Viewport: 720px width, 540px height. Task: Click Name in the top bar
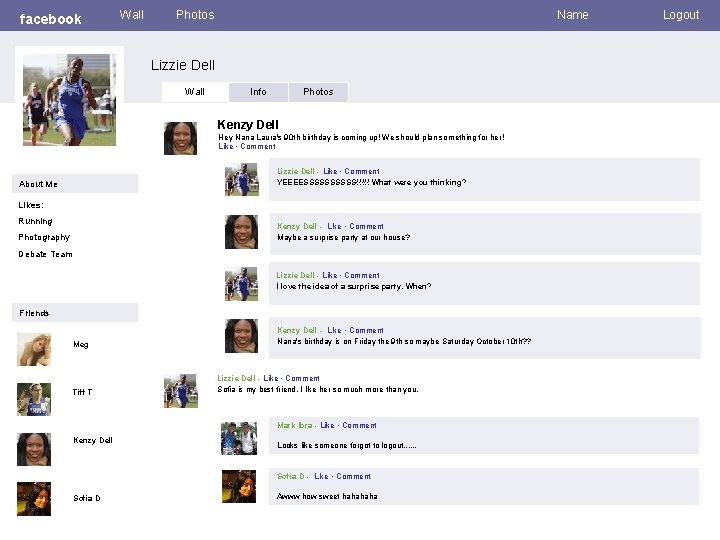coord(573,15)
